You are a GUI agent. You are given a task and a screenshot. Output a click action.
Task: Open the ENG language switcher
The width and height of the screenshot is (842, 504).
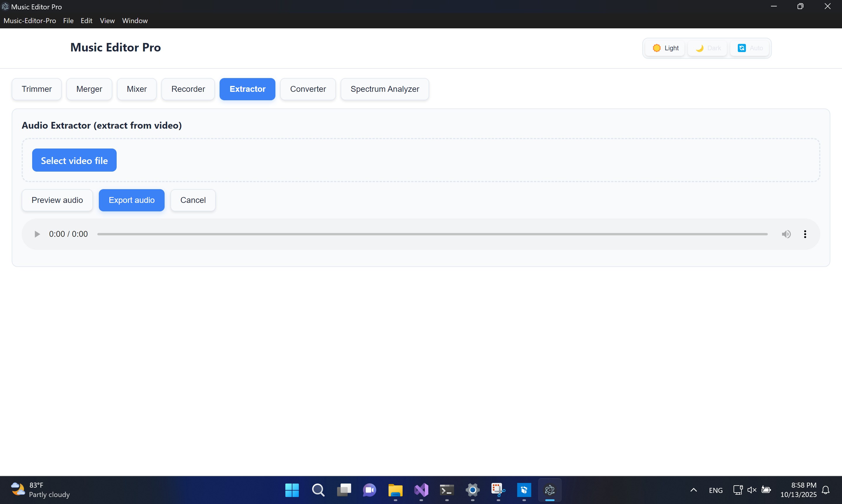716,490
